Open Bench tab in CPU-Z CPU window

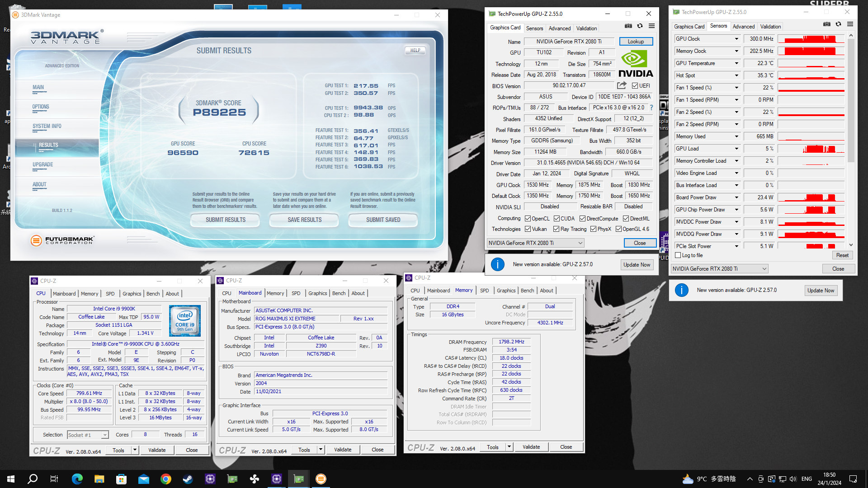(153, 294)
